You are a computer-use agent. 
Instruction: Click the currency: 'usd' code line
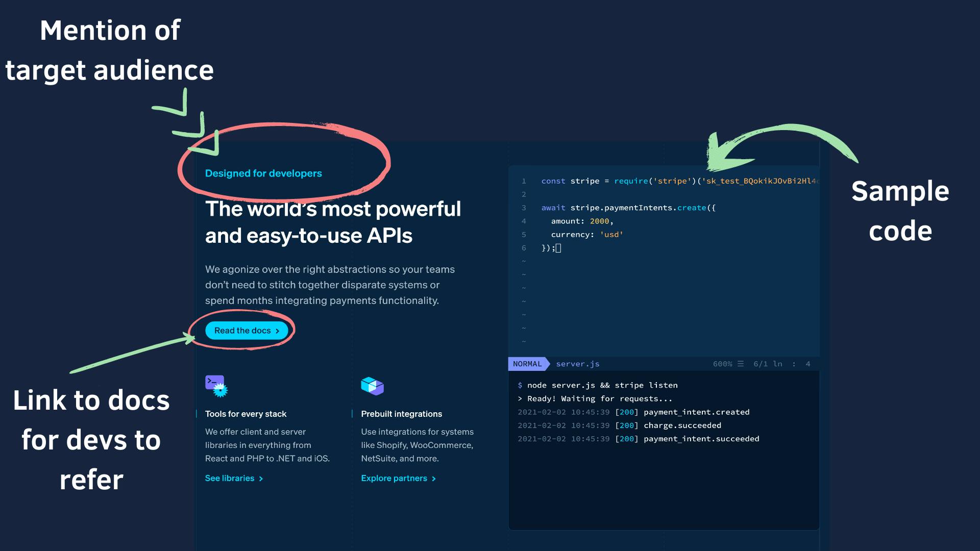(587, 235)
